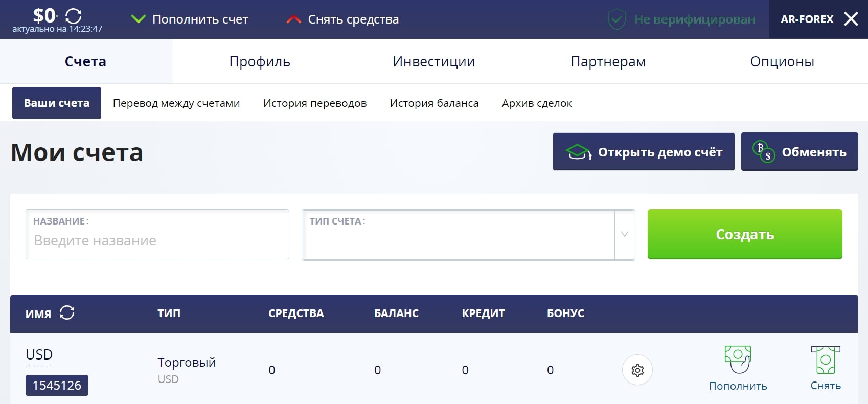Click the bitcoin-dollar exchange icon
The image size is (868, 404).
click(764, 152)
